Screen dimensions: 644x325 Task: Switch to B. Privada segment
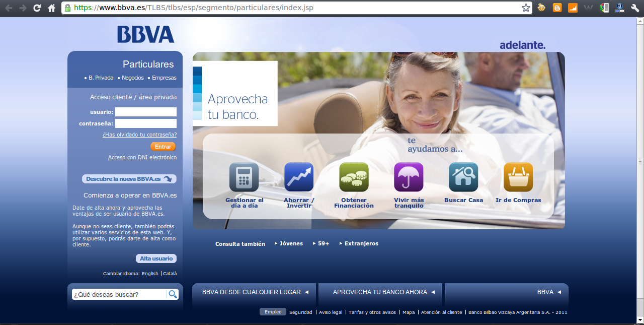tap(101, 78)
